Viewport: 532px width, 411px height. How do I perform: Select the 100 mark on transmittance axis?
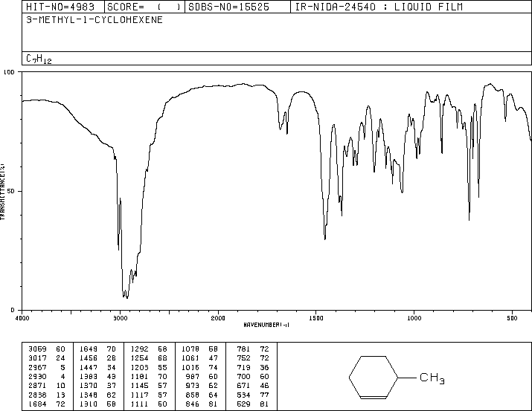[x=10, y=72]
